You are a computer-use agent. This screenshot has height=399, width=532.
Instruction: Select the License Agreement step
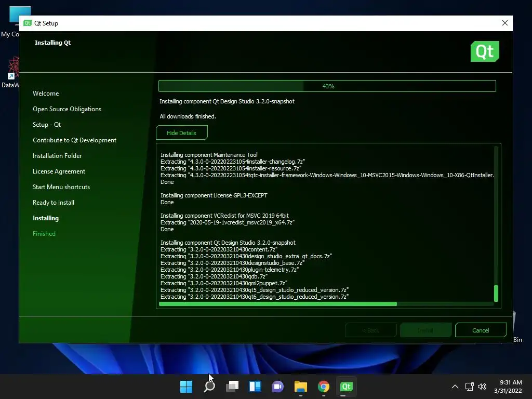click(59, 171)
